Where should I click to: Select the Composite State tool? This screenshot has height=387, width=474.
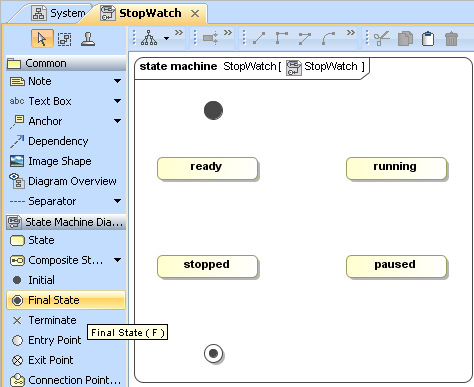56,260
